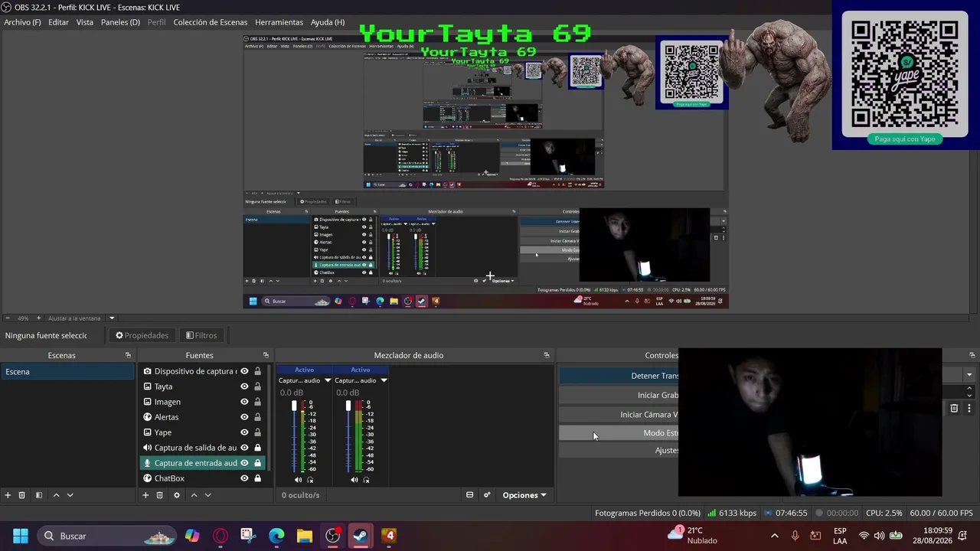The height and width of the screenshot is (551, 980).
Task: Unlock the Captura de entrada de audio source
Action: click(x=257, y=463)
